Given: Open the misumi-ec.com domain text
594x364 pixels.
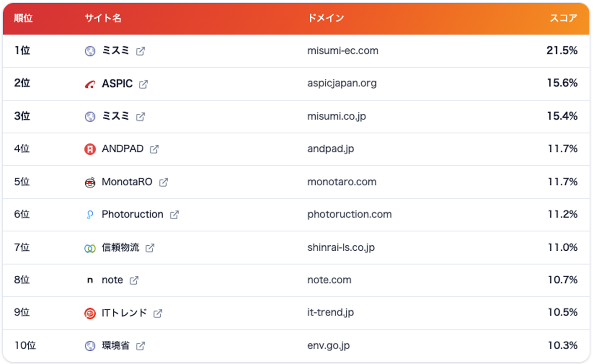Looking at the screenshot, I should pyautogui.click(x=343, y=51).
